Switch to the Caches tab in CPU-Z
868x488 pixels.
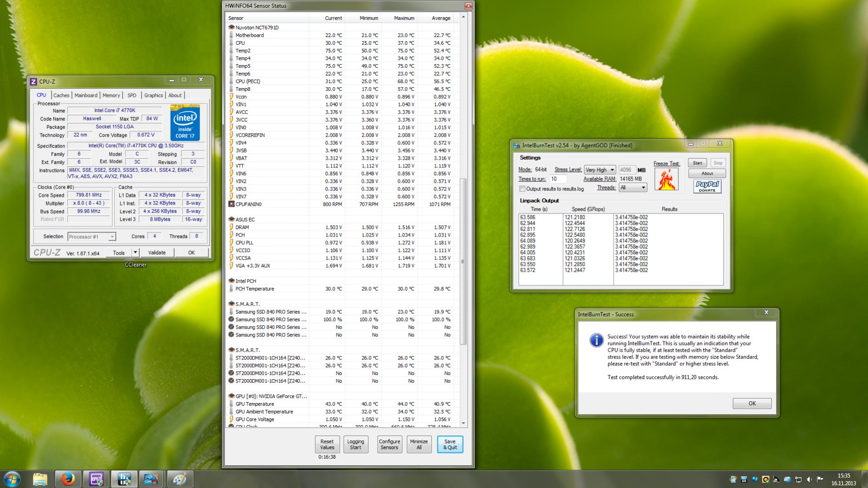pos(62,95)
